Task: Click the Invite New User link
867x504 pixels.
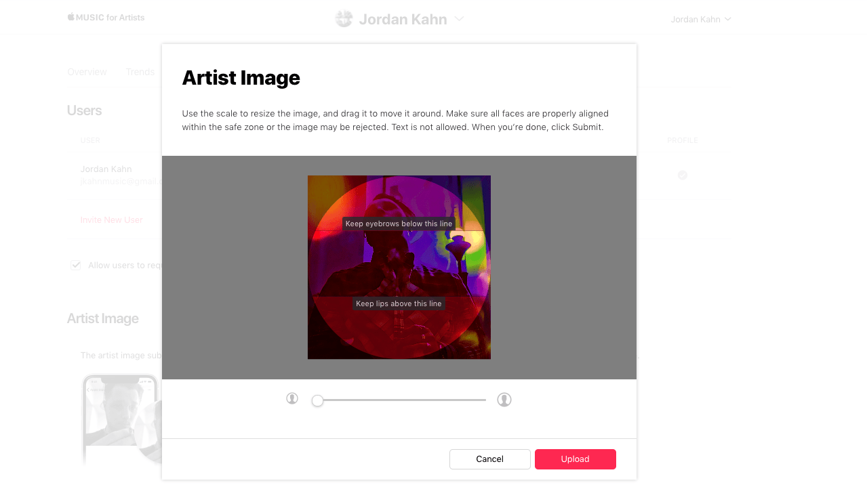Action: 111,219
